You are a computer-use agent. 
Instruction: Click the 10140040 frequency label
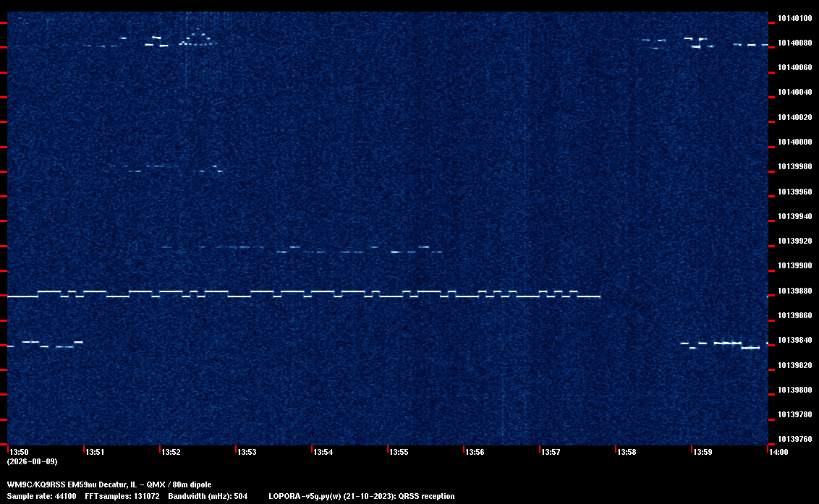click(x=795, y=92)
